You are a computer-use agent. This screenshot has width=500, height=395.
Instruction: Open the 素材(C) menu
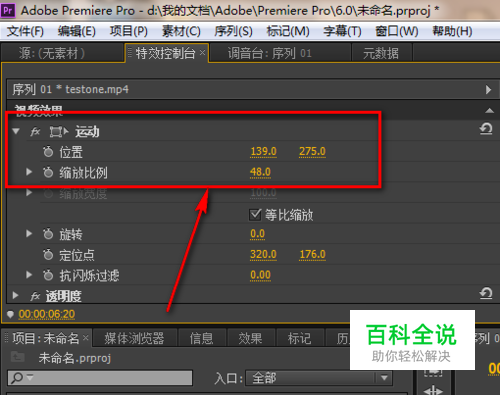(181, 31)
